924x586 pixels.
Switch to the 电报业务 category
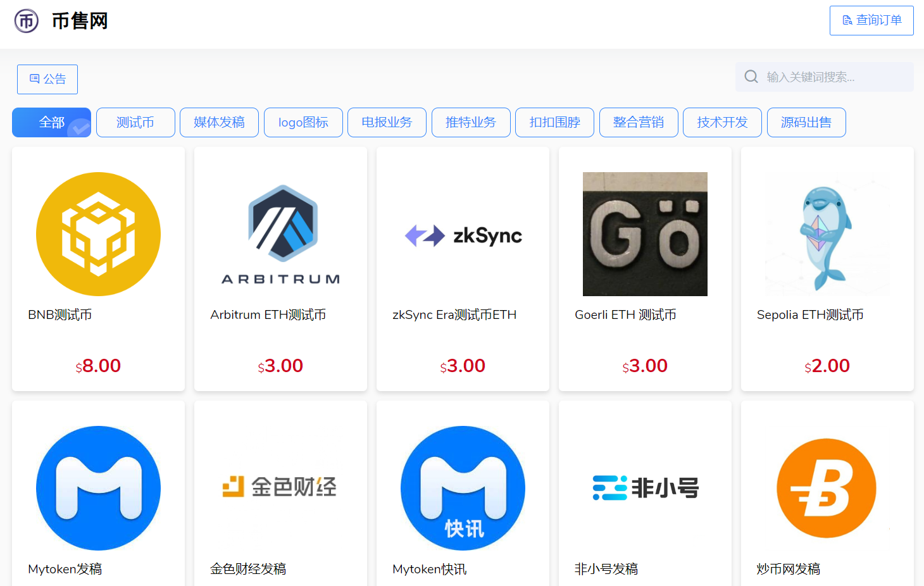(387, 122)
